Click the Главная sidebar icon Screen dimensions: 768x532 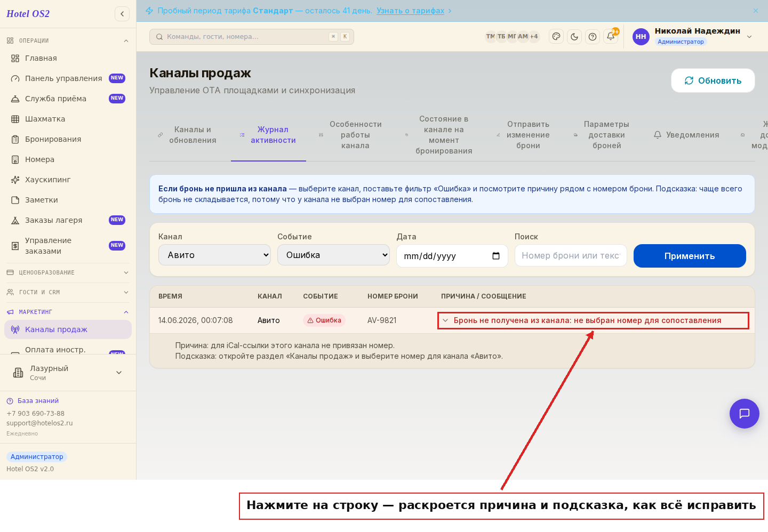click(x=15, y=58)
